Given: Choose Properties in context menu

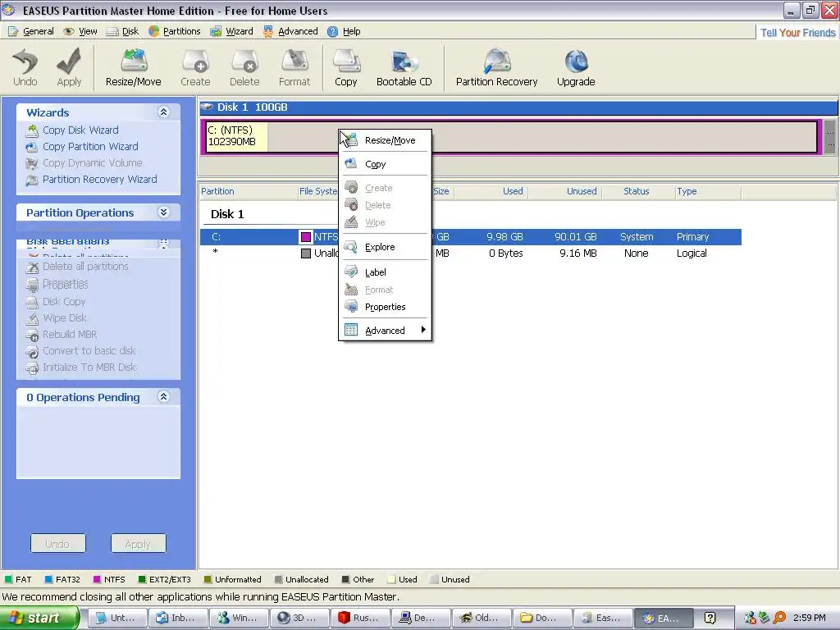Looking at the screenshot, I should (x=385, y=307).
